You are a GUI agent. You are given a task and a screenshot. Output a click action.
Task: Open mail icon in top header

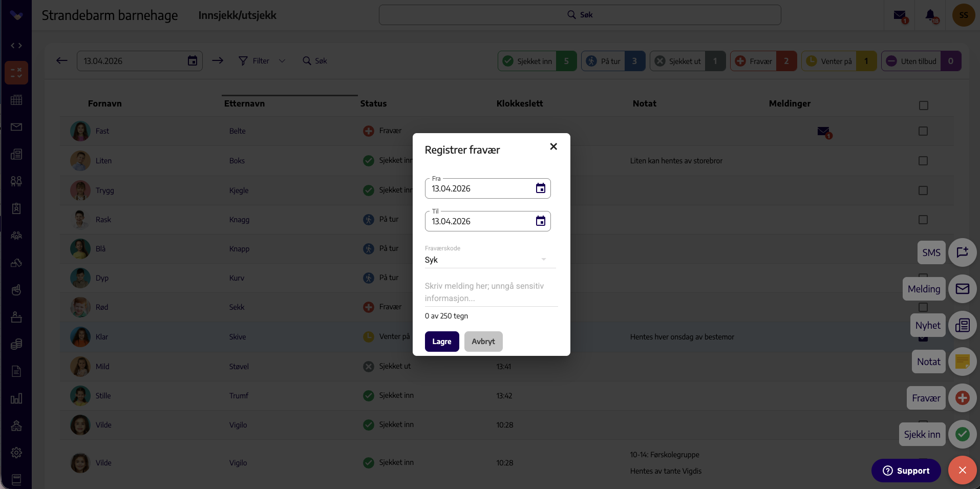point(900,15)
